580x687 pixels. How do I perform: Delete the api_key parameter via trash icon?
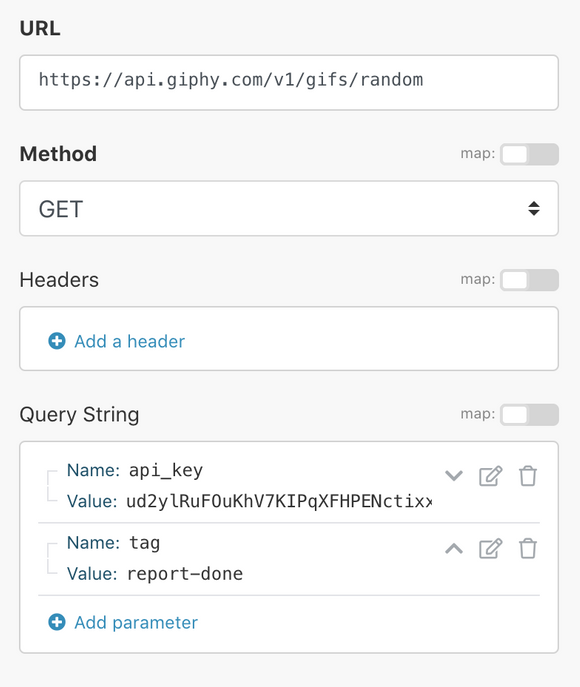tap(527, 476)
